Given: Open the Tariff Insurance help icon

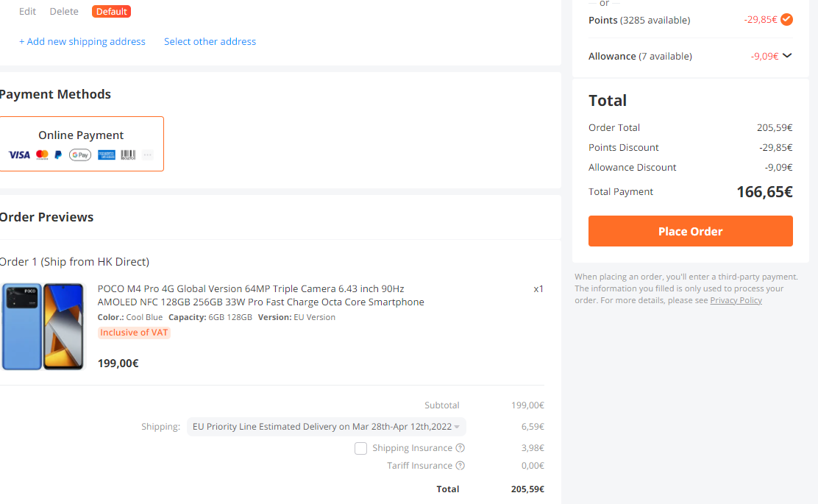Looking at the screenshot, I should tap(460, 466).
